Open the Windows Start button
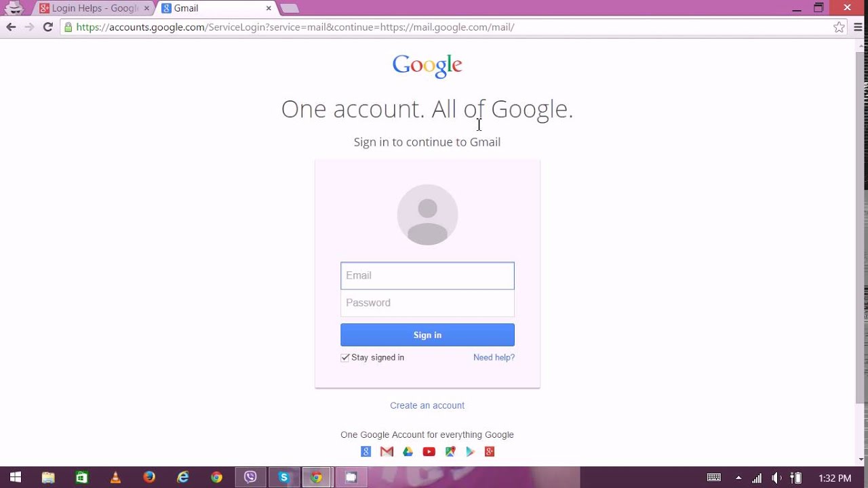This screenshot has height=488, width=868. click(15, 477)
